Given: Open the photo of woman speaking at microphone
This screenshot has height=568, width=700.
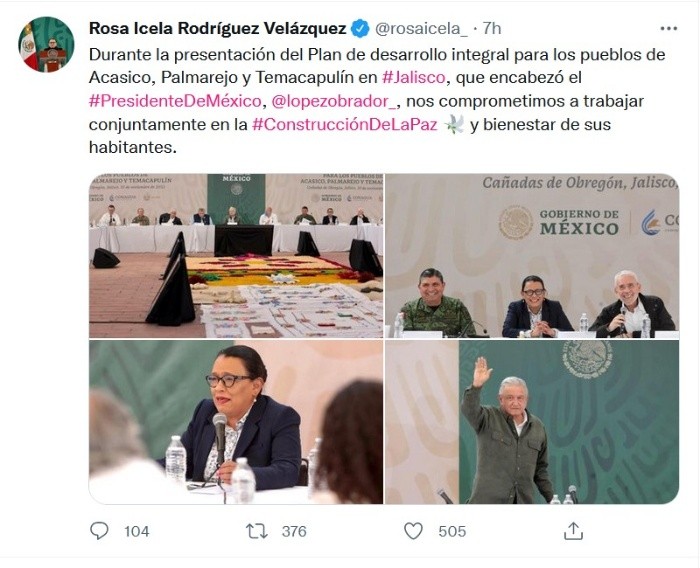Looking at the screenshot, I should tap(236, 422).
